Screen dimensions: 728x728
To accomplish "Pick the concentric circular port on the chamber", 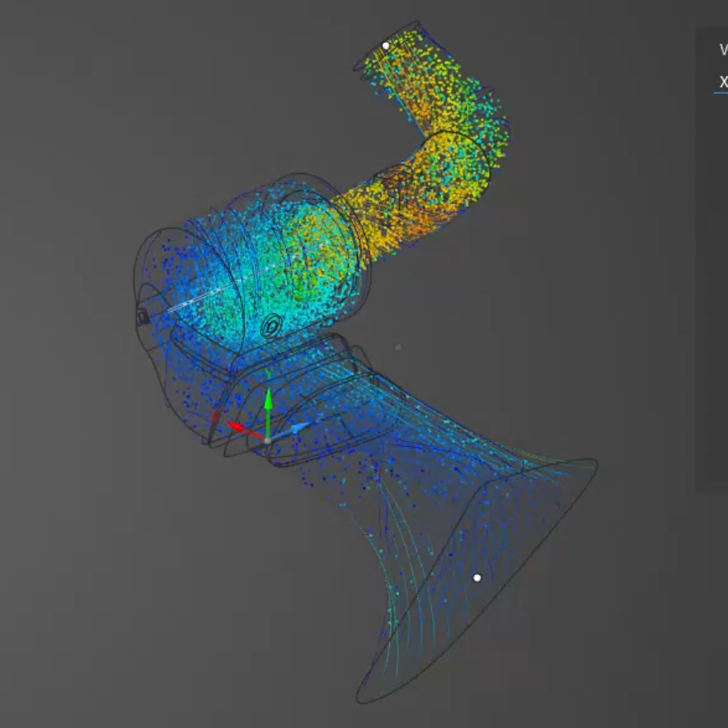I will coord(270,327).
